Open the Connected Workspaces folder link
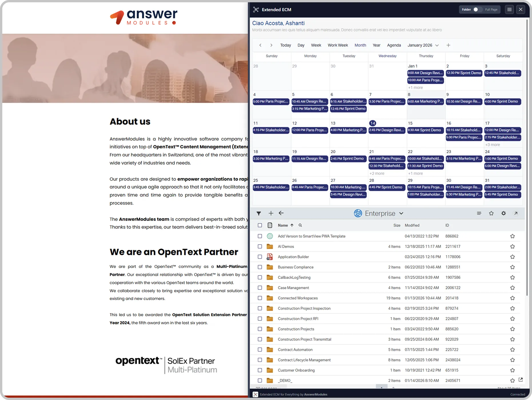Image resolution: width=532 pixels, height=400 pixels. pos(298,298)
